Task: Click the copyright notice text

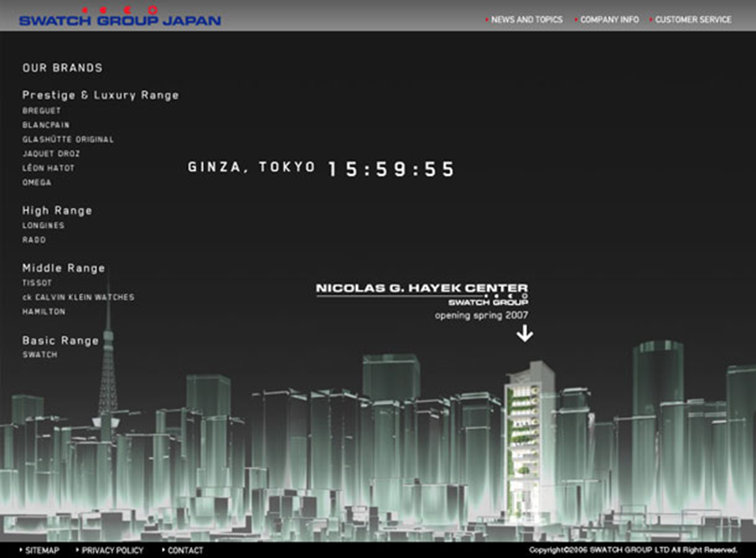Action: (x=633, y=550)
